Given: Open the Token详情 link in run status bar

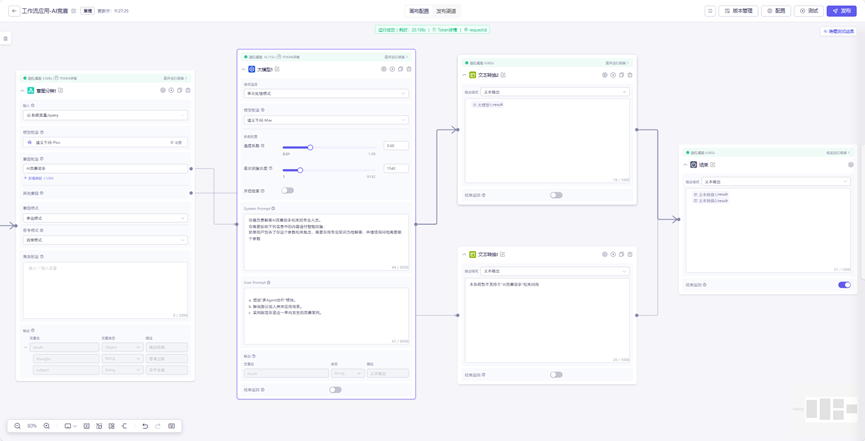Looking at the screenshot, I should click(443, 30).
